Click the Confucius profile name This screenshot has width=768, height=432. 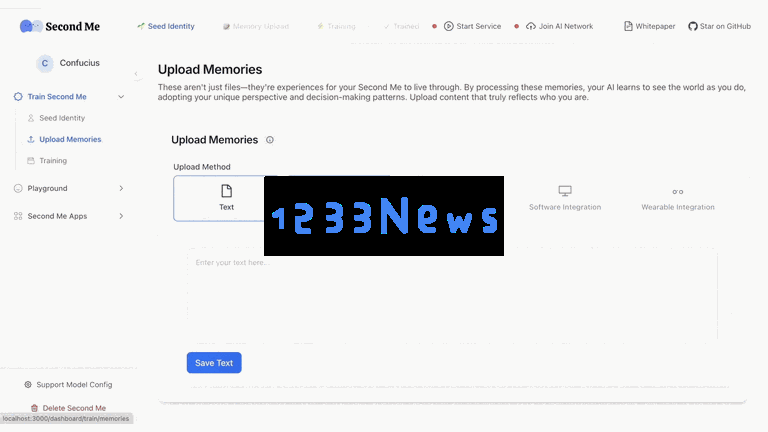click(79, 63)
